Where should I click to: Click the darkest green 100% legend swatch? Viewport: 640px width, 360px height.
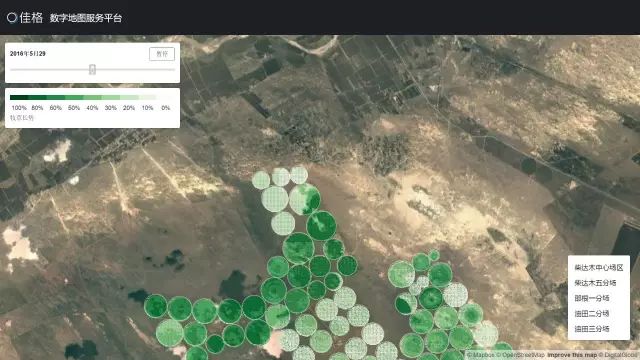tap(19, 98)
